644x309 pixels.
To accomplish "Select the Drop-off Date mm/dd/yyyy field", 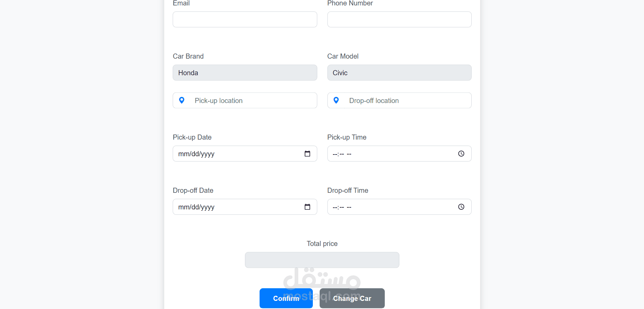I will coord(245,207).
